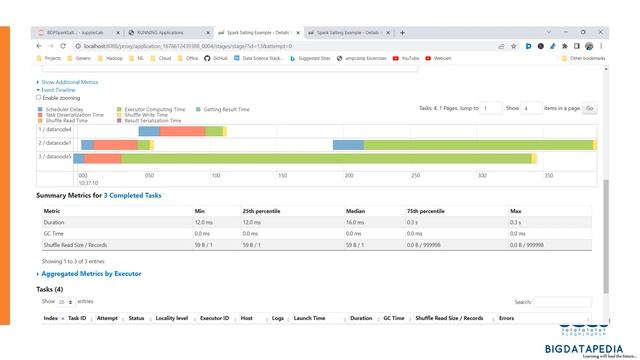Viewport: 640px width, 360px height.
Task: Open Chrome three-dot menu
Action: point(601,46)
